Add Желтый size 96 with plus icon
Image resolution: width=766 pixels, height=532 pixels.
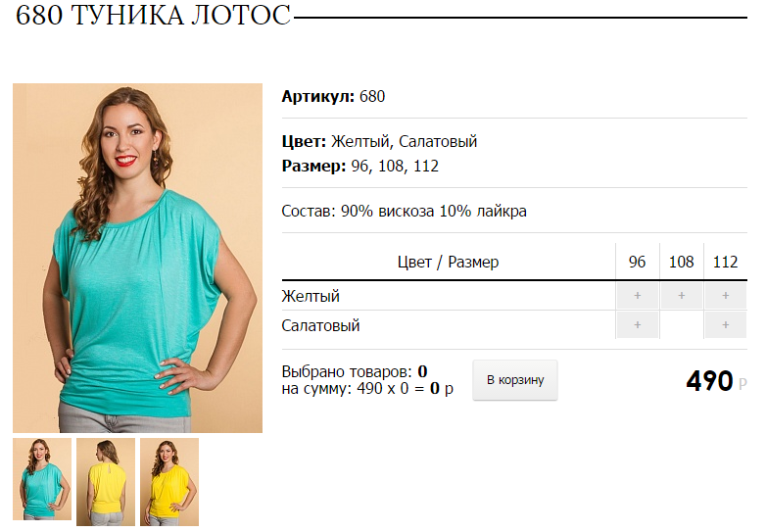click(637, 296)
